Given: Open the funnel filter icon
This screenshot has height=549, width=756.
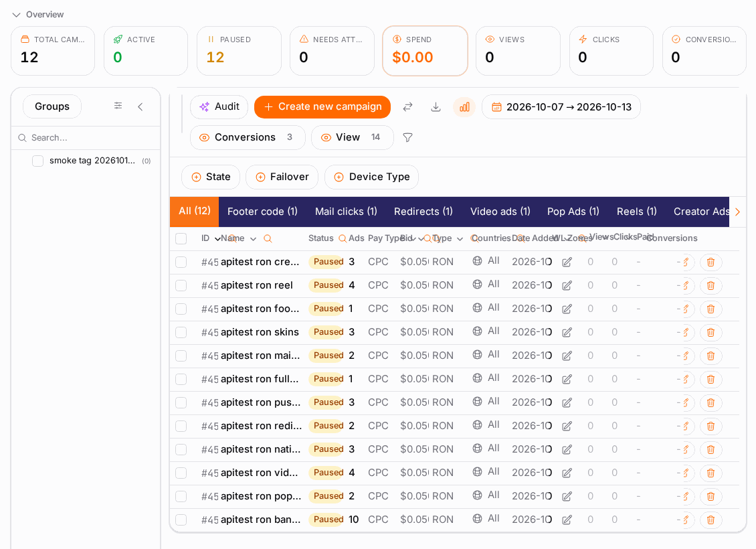Looking at the screenshot, I should [x=408, y=137].
